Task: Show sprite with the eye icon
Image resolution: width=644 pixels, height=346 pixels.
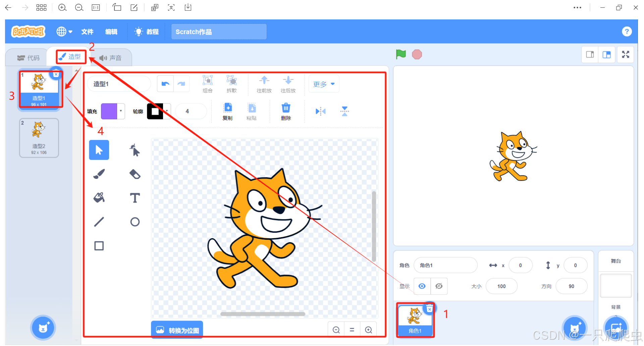Action: coord(422,286)
